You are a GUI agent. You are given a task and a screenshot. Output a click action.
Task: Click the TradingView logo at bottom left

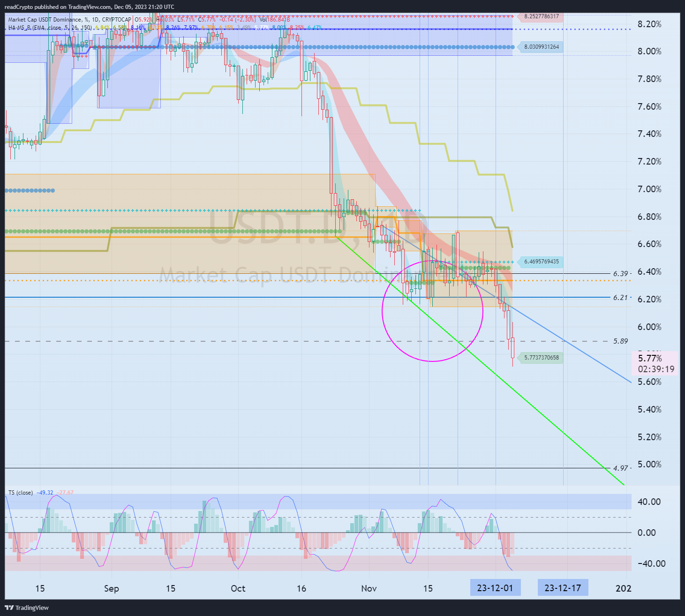click(x=27, y=608)
